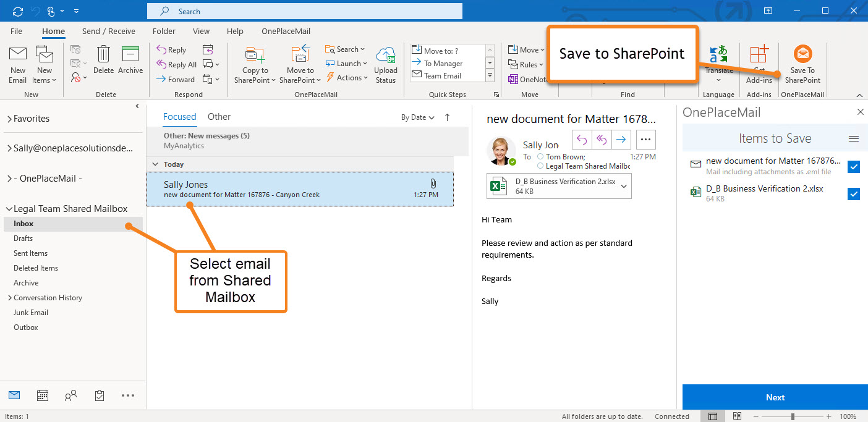The width and height of the screenshot is (868, 422).
Task: Click the Save To SharePoint button
Action: pyautogui.click(x=802, y=65)
